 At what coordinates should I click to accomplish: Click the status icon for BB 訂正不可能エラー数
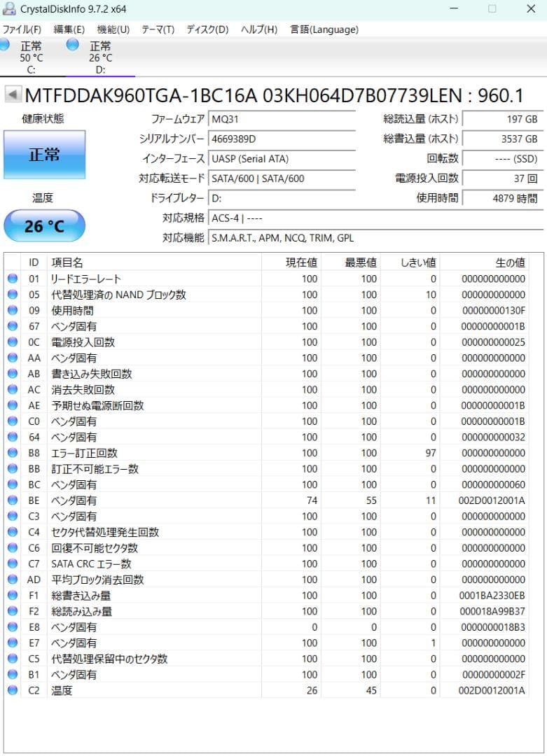(x=13, y=468)
